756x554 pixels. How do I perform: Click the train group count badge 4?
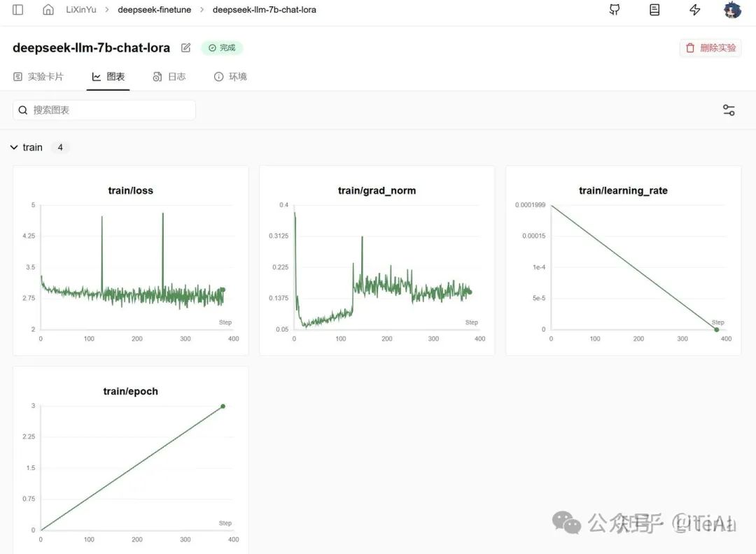pos(60,148)
